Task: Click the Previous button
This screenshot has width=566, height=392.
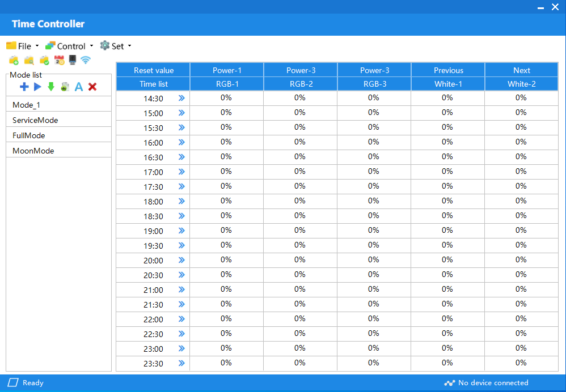Action: click(x=448, y=70)
